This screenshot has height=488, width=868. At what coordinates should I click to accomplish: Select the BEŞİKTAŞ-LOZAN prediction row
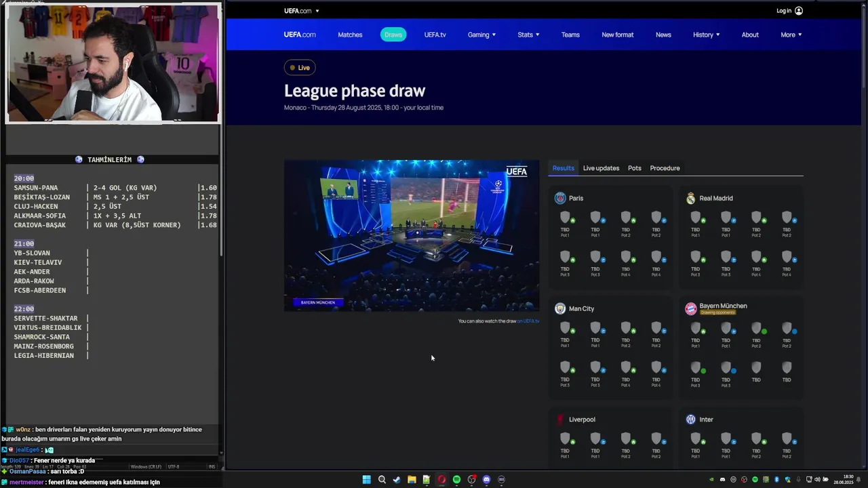tap(115, 197)
